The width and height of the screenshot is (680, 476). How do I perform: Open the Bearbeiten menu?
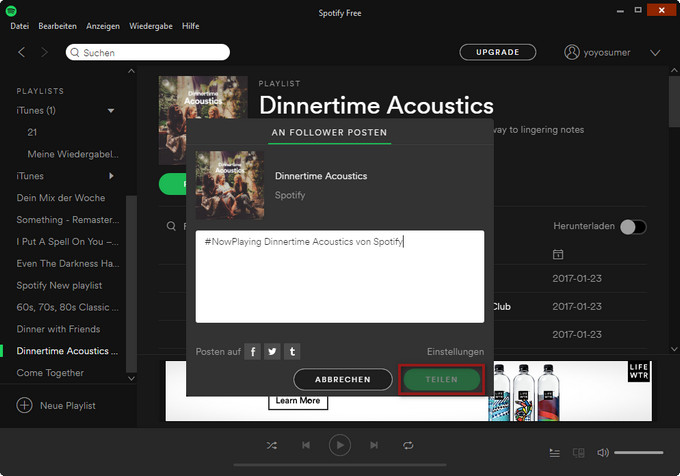57,26
